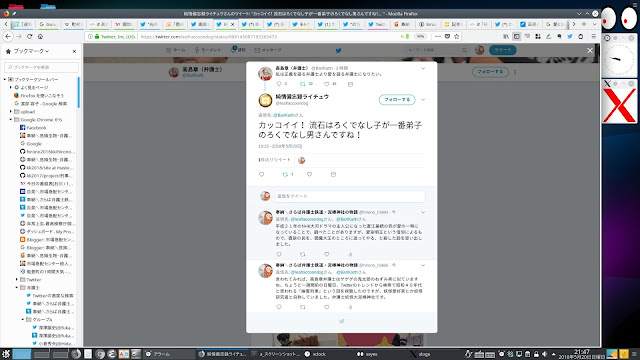
Task: Close the bookmarks sidebar with its X
Action: (x=74, y=51)
